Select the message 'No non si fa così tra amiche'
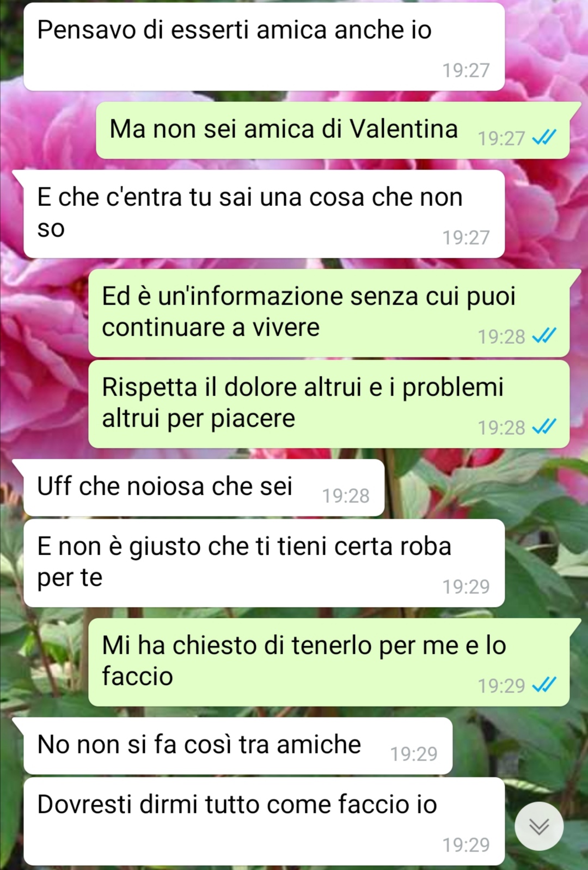The width and height of the screenshot is (588, 870). pos(238,746)
